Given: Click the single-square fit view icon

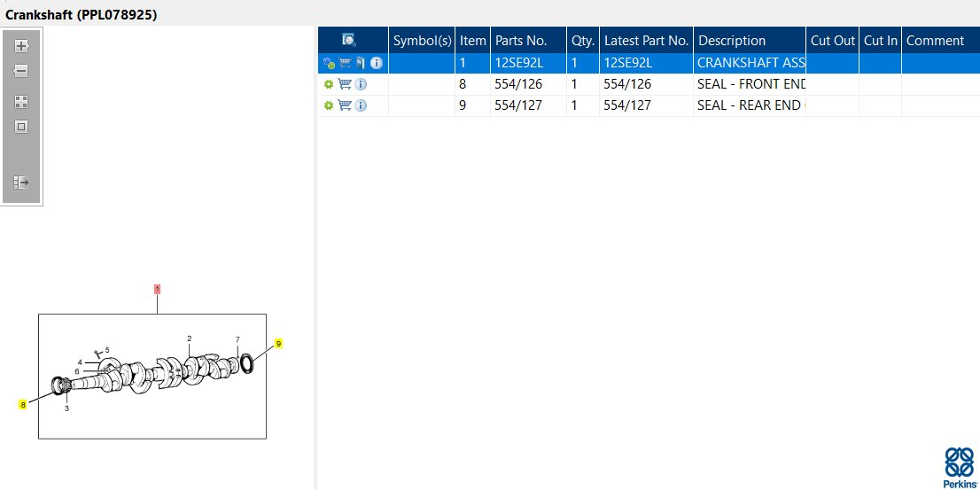Looking at the screenshot, I should (21, 127).
